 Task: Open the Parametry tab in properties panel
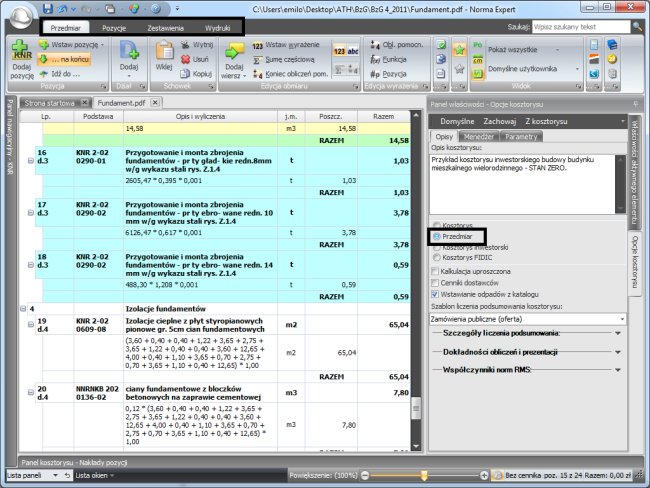521,136
